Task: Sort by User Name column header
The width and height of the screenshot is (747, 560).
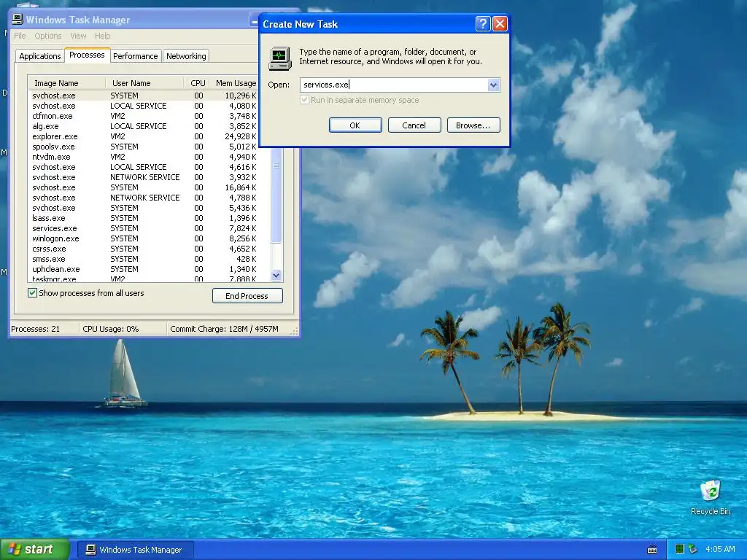Action: [144, 83]
